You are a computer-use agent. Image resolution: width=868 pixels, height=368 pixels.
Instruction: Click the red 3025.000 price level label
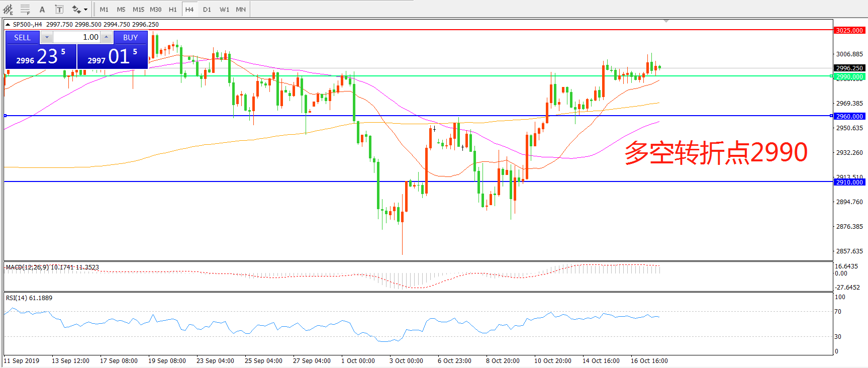click(849, 31)
